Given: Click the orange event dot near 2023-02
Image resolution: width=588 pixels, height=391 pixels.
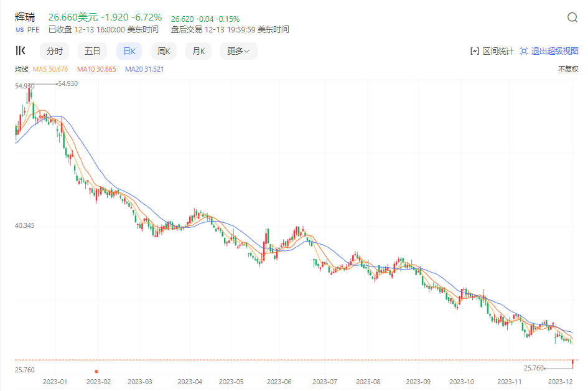Looking at the screenshot, I should tap(96, 372).
